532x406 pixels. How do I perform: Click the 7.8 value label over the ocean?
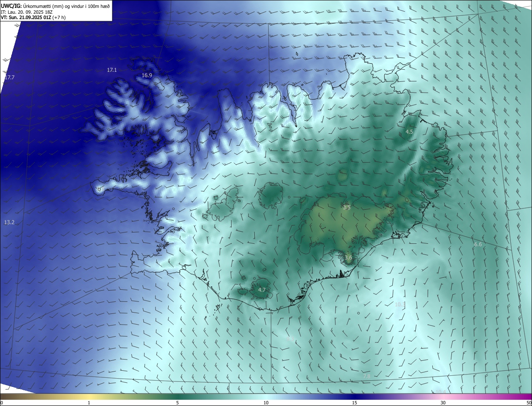coord(367,376)
